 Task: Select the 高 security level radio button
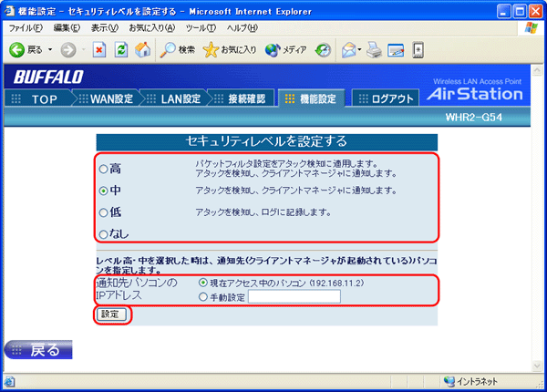click(103, 169)
